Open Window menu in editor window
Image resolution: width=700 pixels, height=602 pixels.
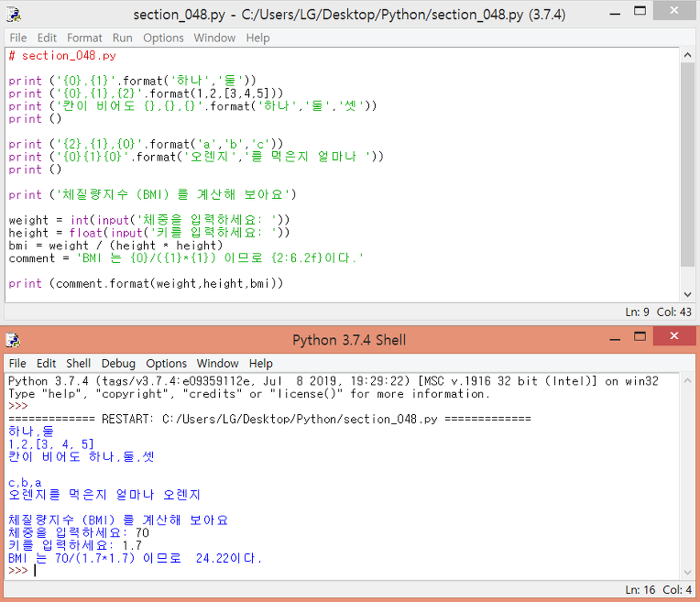[214, 38]
